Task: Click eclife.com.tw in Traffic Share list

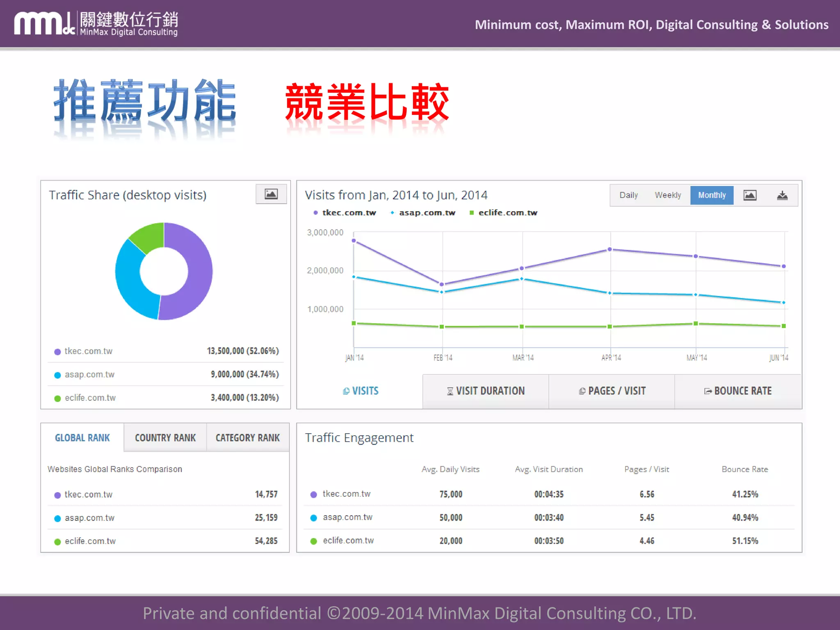Action: pyautogui.click(x=90, y=398)
